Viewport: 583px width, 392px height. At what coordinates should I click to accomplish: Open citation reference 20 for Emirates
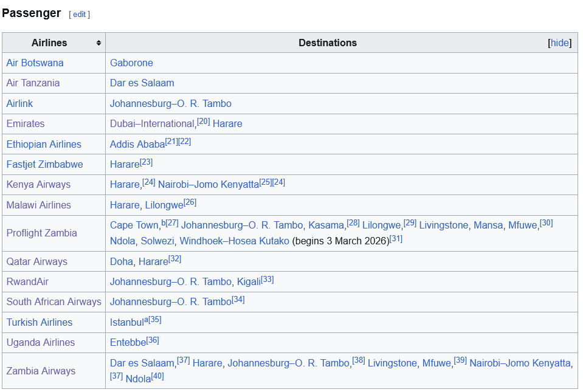(x=203, y=122)
